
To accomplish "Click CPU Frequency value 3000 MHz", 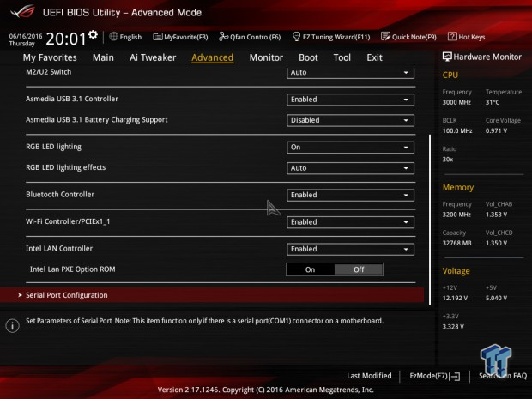I will tap(456, 102).
